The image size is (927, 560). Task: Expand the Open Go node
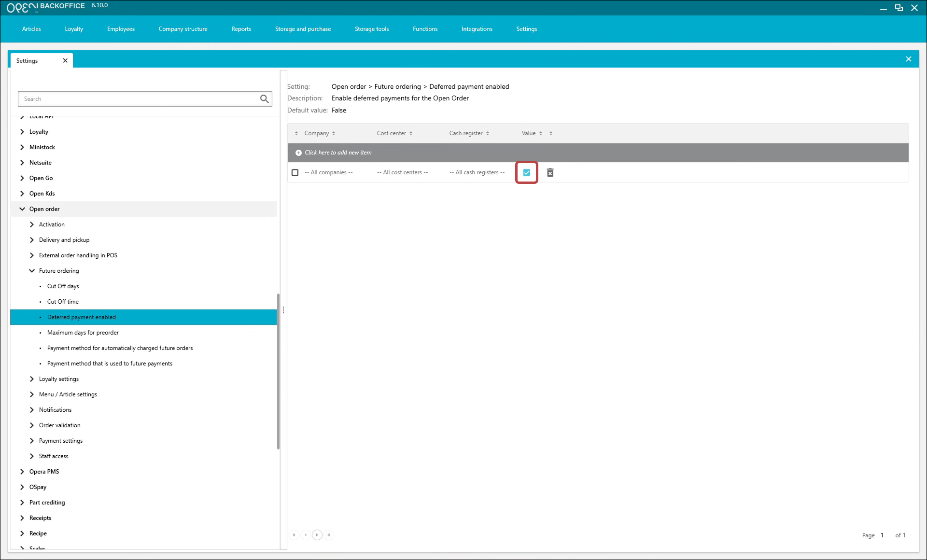pos(22,178)
